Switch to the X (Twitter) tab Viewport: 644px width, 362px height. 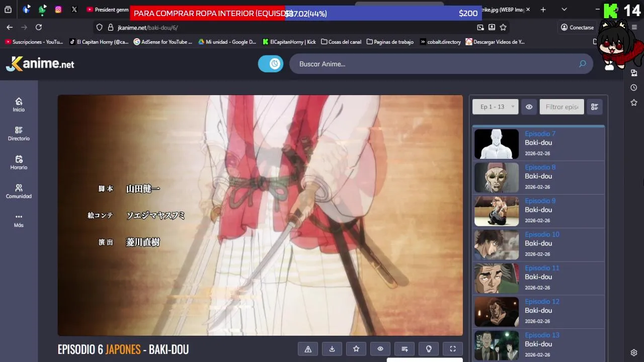click(74, 10)
